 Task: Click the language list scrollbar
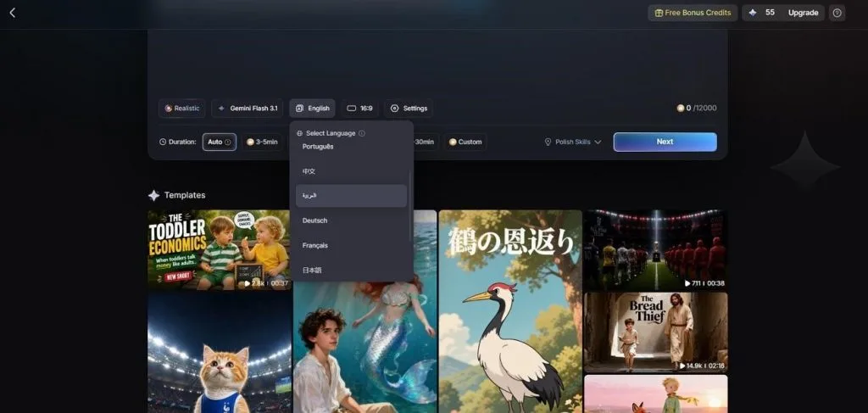410,205
